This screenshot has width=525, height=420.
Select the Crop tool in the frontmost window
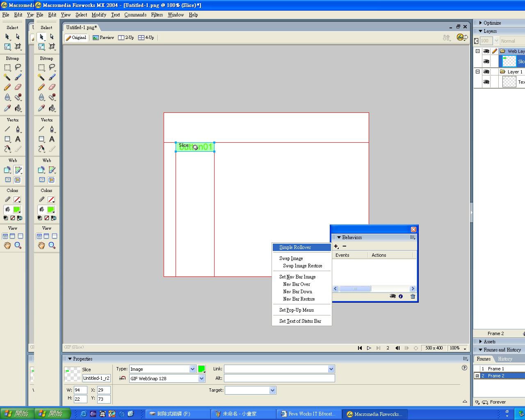52,46
